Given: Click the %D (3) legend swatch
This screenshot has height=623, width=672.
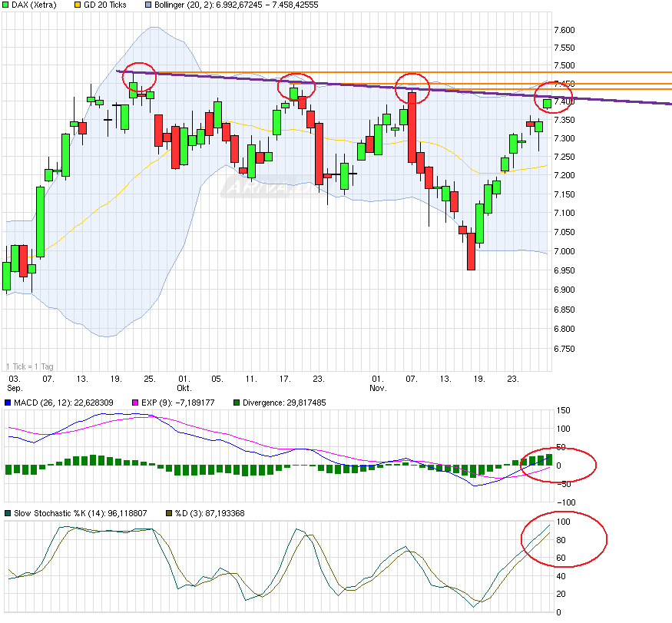Looking at the screenshot, I should (170, 513).
